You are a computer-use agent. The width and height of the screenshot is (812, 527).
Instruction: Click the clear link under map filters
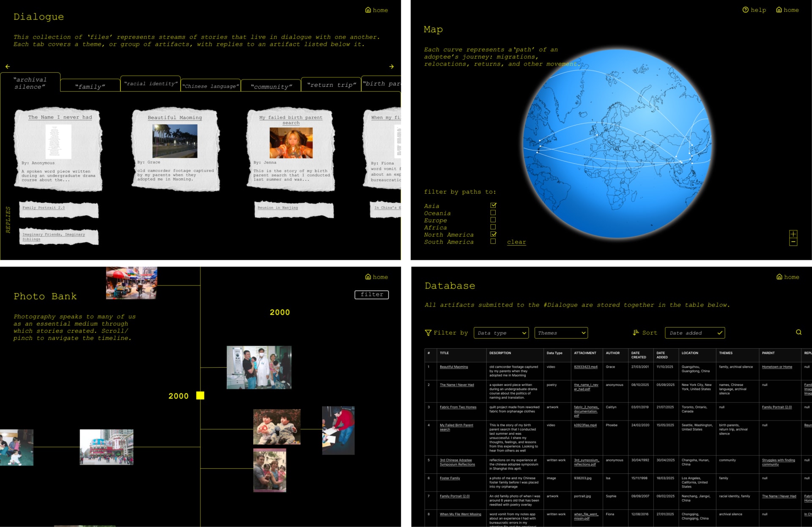coord(516,242)
